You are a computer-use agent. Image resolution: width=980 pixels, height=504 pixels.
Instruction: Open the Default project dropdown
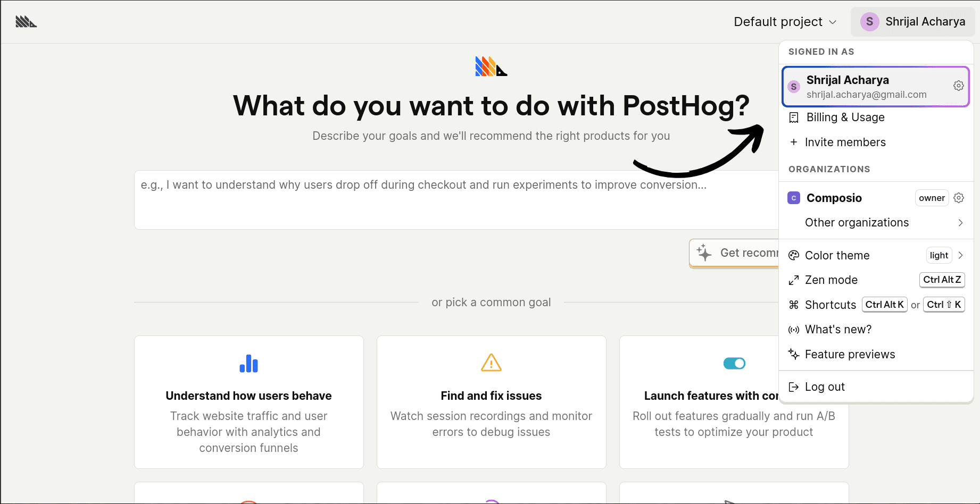point(785,22)
